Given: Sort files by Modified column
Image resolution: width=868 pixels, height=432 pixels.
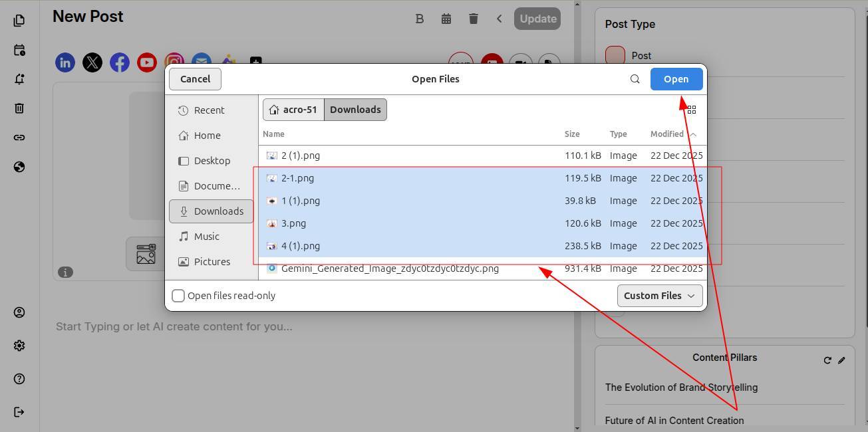Looking at the screenshot, I should click(667, 134).
